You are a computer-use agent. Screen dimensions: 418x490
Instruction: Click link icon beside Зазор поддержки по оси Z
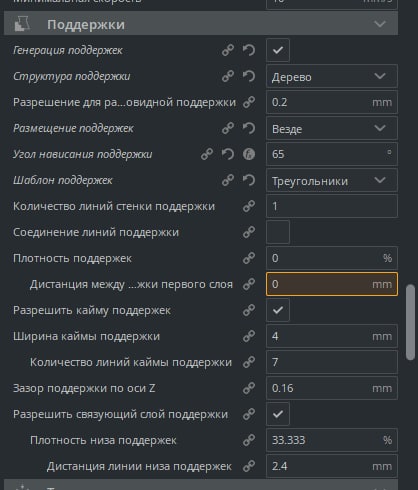pyautogui.click(x=249, y=388)
